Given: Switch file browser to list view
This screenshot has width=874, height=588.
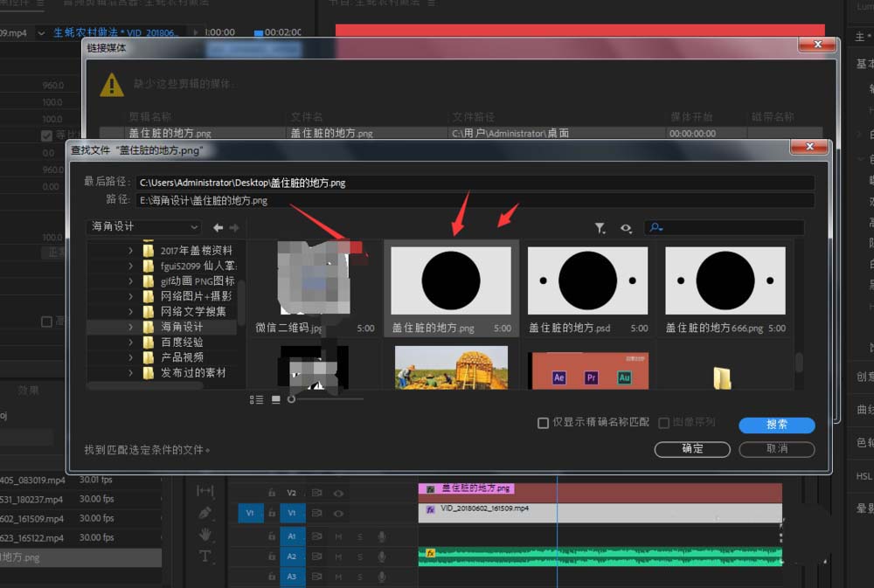Looking at the screenshot, I should [x=256, y=399].
